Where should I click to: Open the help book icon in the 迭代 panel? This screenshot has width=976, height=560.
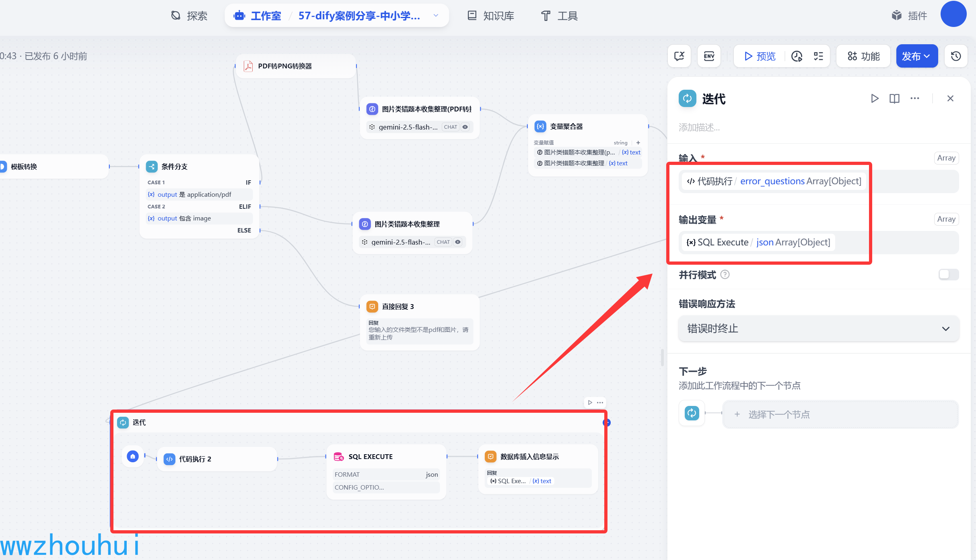894,99
